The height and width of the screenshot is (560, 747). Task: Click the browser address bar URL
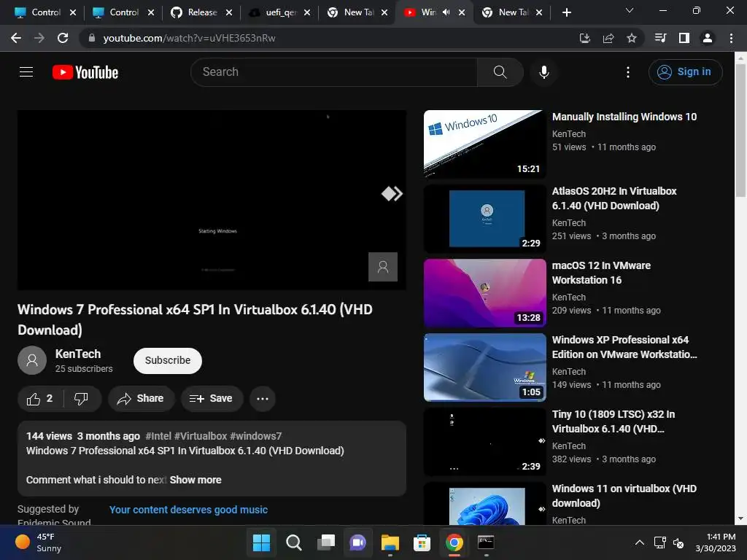189,38
